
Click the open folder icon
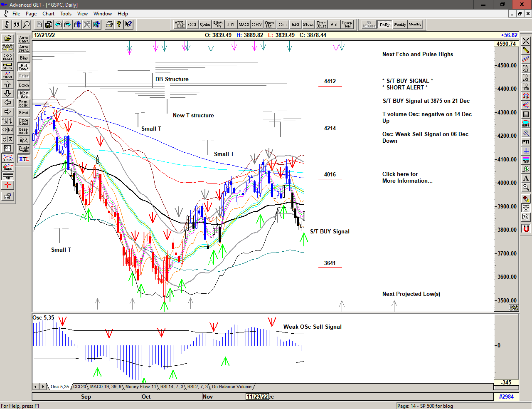(x=7, y=39)
